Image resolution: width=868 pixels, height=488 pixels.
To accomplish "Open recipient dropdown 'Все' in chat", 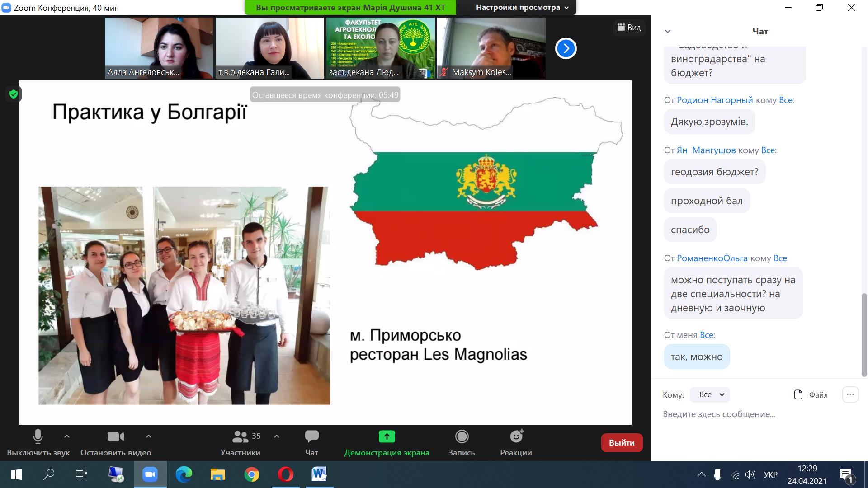I will coord(710,394).
